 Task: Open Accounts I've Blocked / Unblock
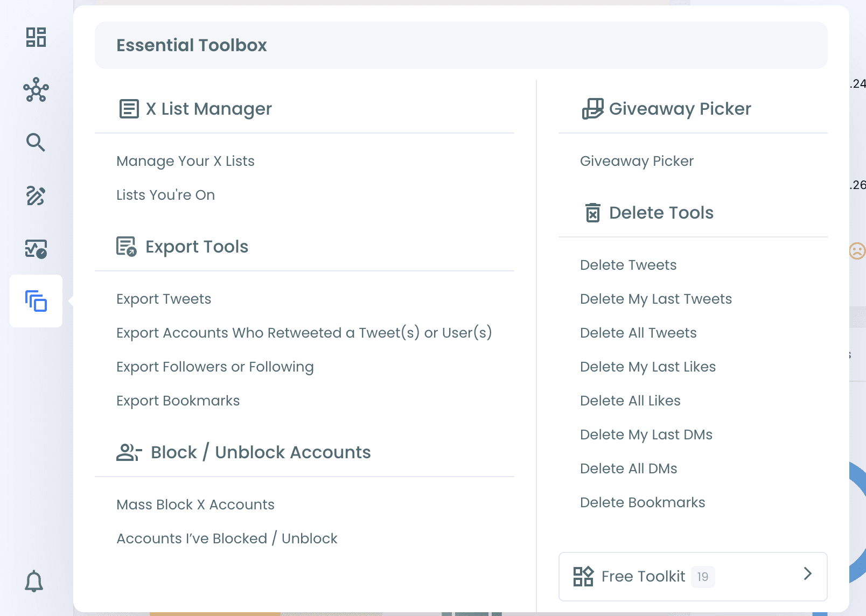(x=227, y=538)
